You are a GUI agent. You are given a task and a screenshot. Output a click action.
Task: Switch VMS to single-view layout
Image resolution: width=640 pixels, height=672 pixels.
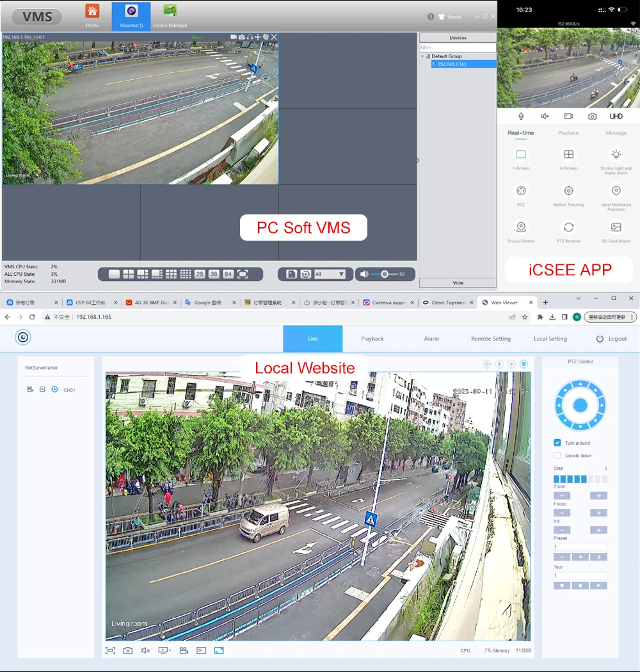[x=114, y=275]
